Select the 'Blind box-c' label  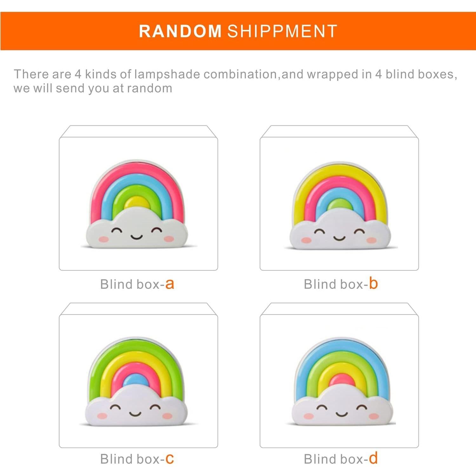[137, 459]
